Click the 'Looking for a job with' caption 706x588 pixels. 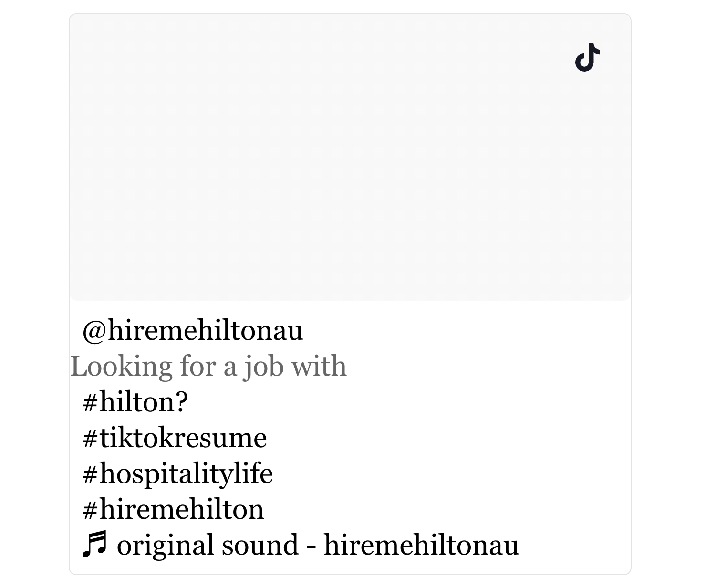point(208,366)
